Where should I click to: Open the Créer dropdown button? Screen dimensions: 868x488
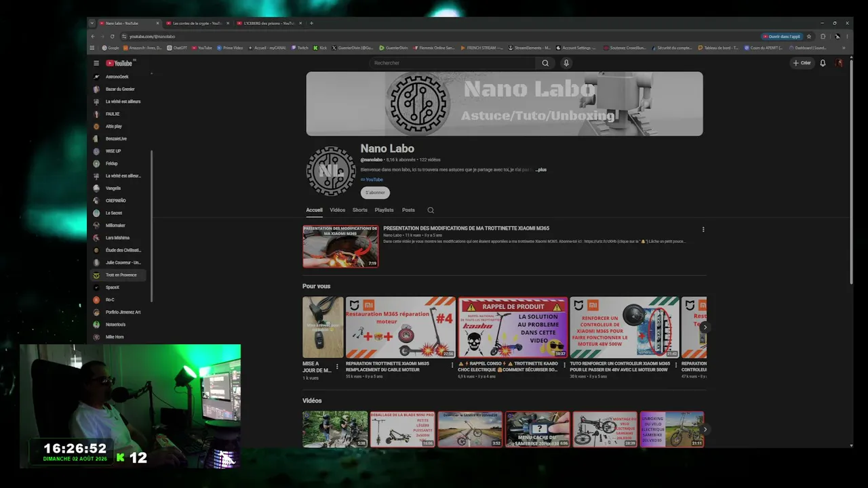(802, 63)
